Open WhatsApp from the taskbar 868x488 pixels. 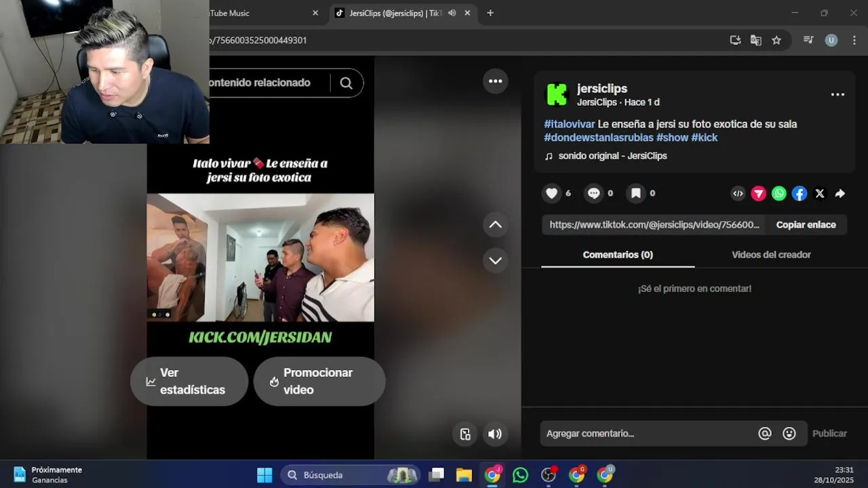(x=520, y=475)
